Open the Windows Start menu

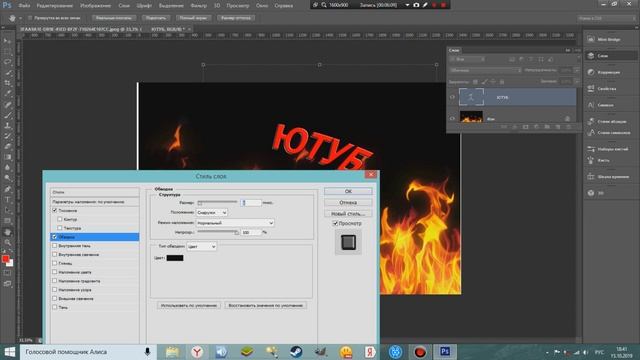point(9,352)
